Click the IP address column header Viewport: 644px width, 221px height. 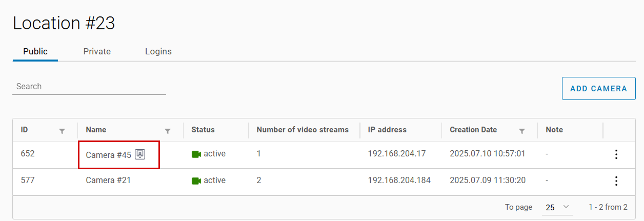(x=387, y=130)
